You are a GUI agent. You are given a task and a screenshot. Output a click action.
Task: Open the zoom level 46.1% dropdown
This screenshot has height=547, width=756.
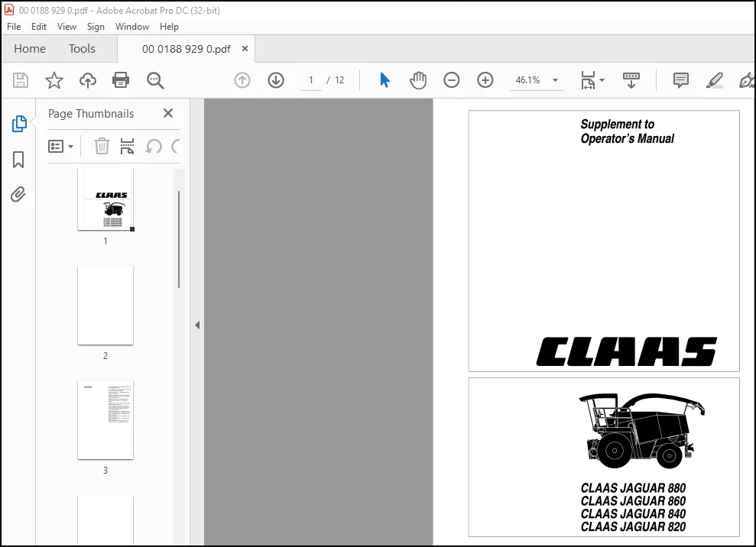tap(556, 80)
